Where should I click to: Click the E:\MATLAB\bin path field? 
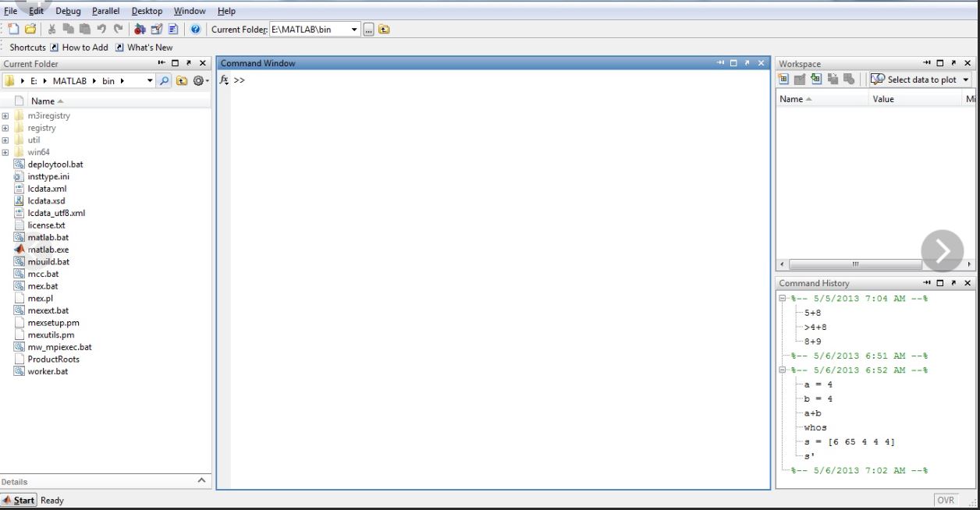tap(309, 30)
